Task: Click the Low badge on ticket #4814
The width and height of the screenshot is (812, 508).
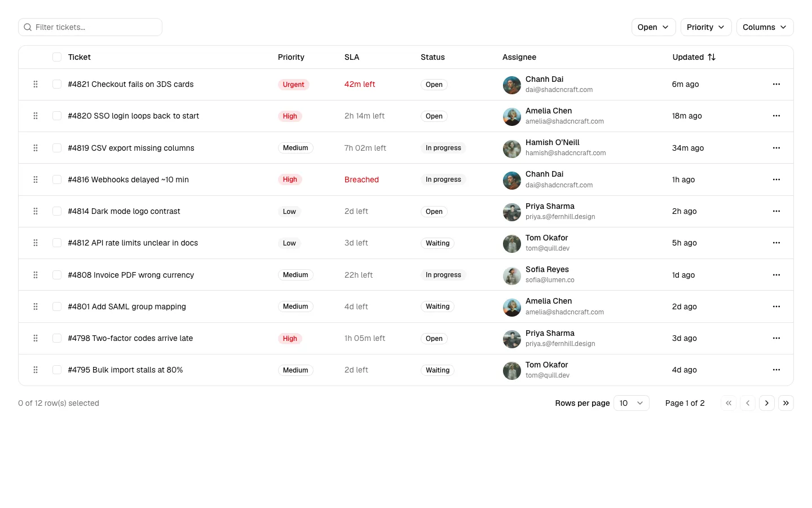Action: tap(289, 212)
